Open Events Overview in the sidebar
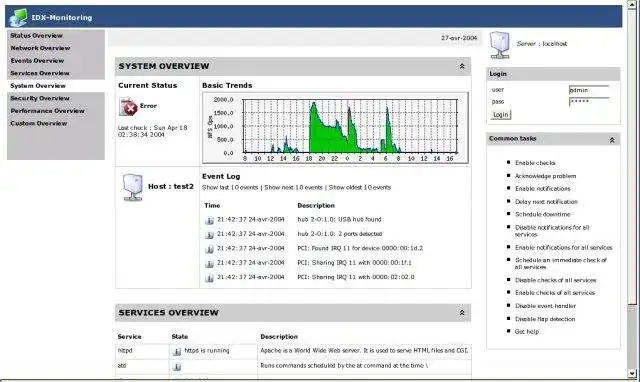 pos(37,61)
